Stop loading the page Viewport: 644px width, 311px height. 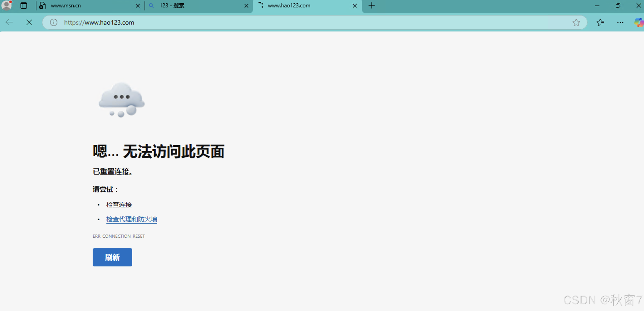[29, 23]
